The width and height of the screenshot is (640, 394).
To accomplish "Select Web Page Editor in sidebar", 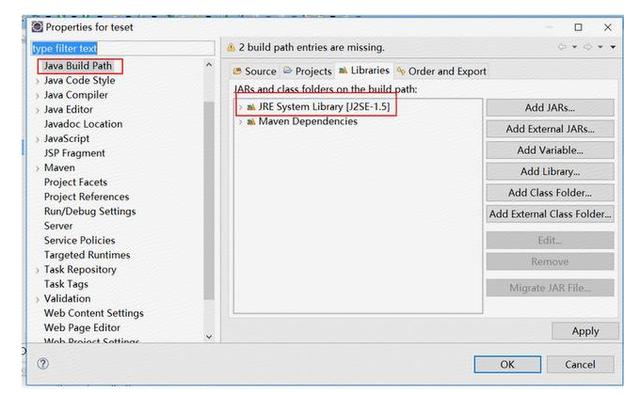I will pos(82,328).
